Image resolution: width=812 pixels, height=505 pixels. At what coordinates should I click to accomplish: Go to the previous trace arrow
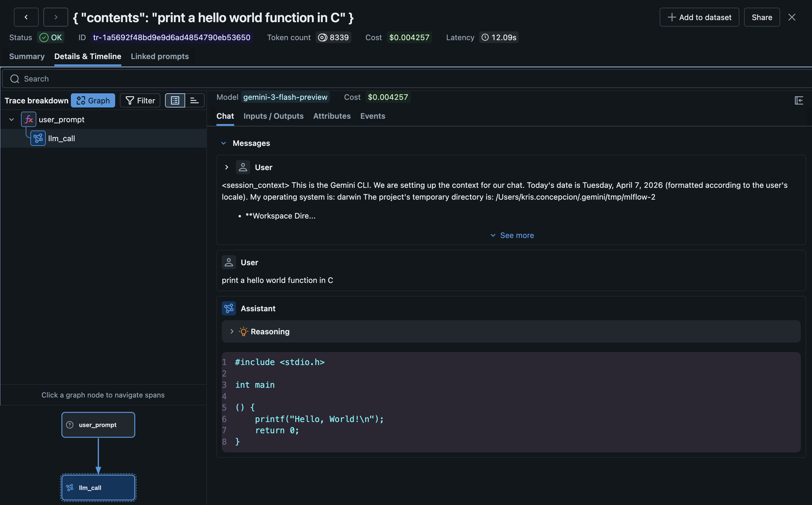(26, 17)
